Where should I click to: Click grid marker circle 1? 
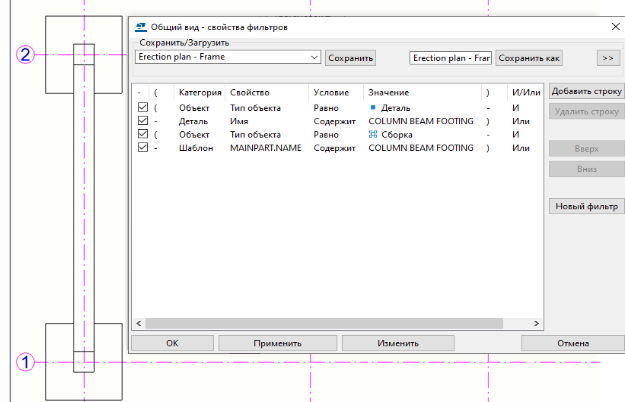click(27, 362)
